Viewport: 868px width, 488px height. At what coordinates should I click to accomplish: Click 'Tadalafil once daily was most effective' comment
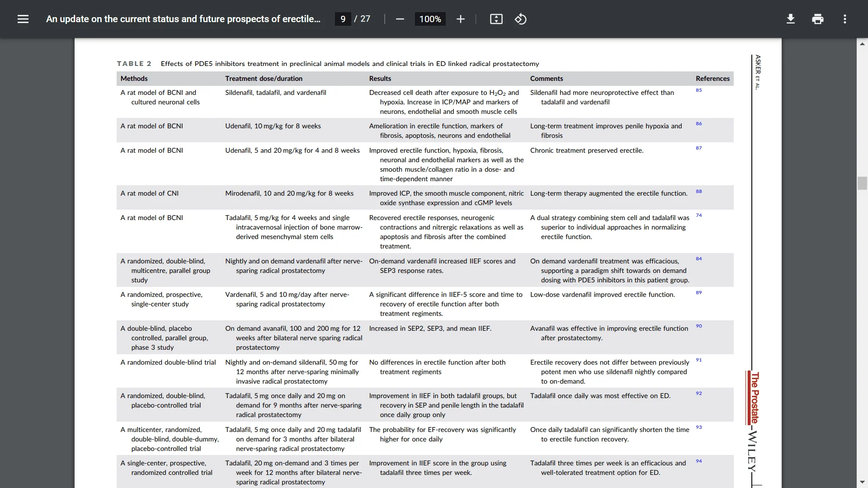pos(600,396)
